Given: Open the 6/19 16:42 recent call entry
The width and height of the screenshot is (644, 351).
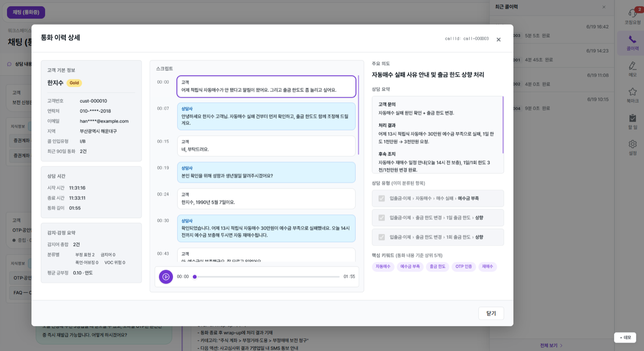Looking at the screenshot, I should pos(552,31).
